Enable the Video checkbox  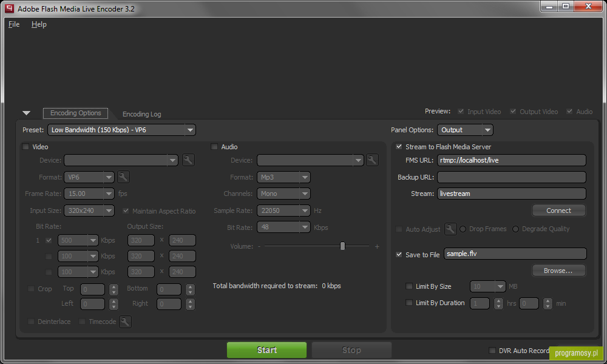(x=25, y=147)
